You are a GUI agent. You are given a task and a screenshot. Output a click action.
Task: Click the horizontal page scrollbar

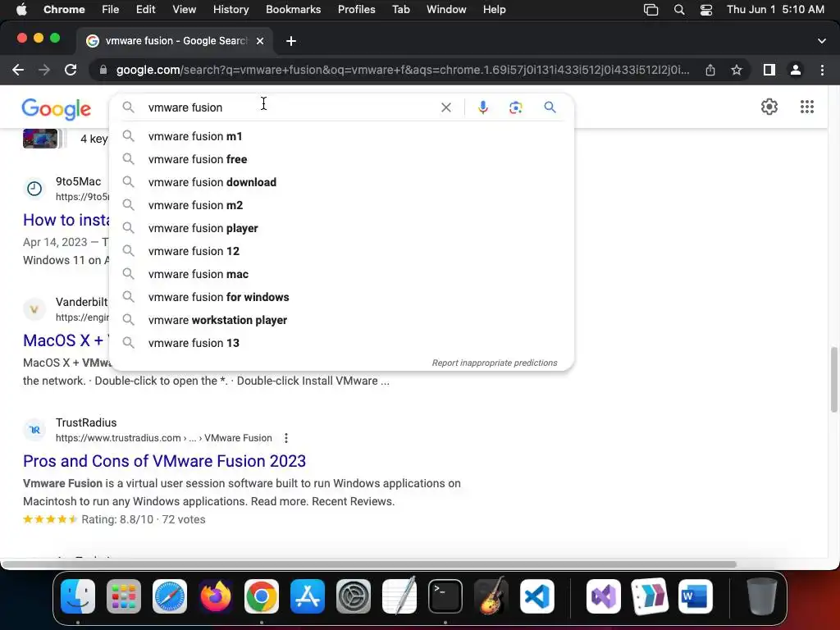[368, 564]
